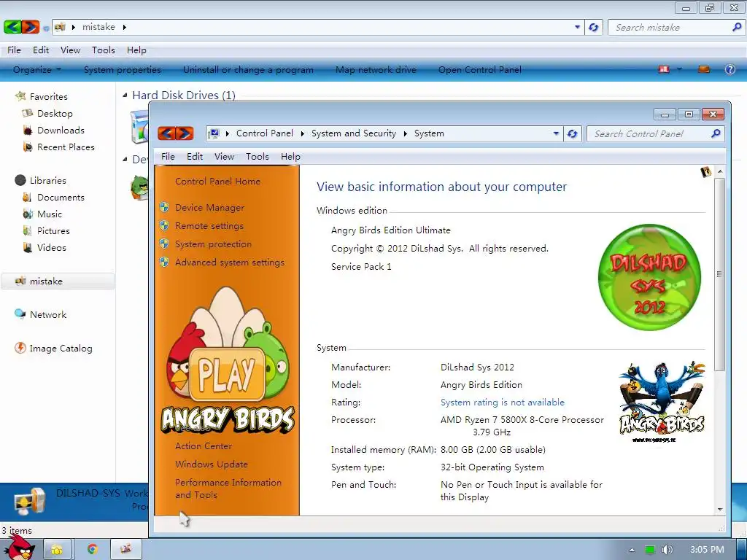Open Performance Information and Tools
The height and width of the screenshot is (560, 747).
point(228,489)
